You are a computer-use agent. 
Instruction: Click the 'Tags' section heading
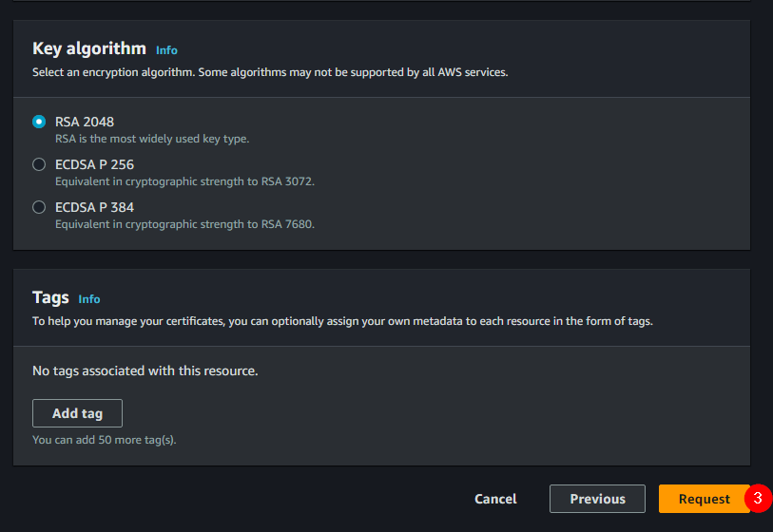pos(50,297)
